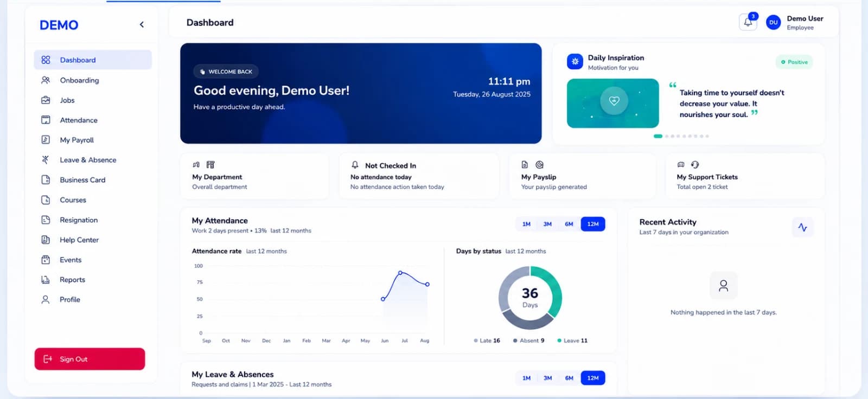
Task: Click the Business Card icon
Action: point(46,180)
